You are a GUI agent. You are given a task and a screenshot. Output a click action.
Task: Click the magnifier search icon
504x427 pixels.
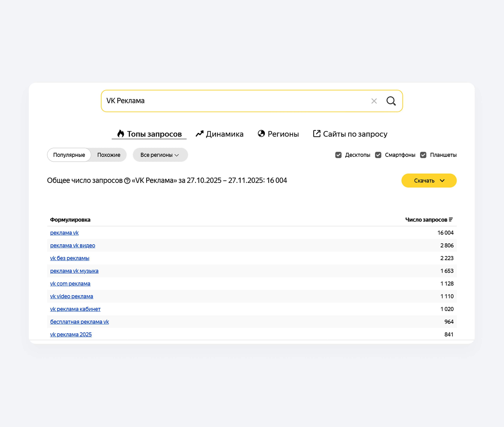coord(391,101)
